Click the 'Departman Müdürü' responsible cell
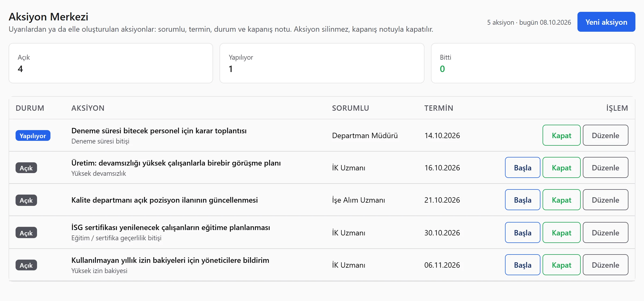Screen dimensions: 644x301 [x=365, y=135]
